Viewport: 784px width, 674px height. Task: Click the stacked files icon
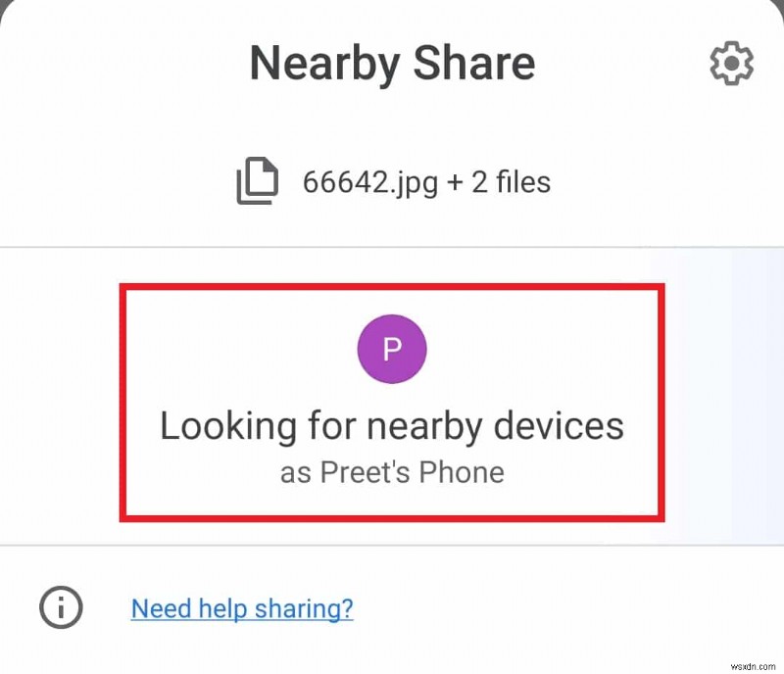click(x=258, y=182)
